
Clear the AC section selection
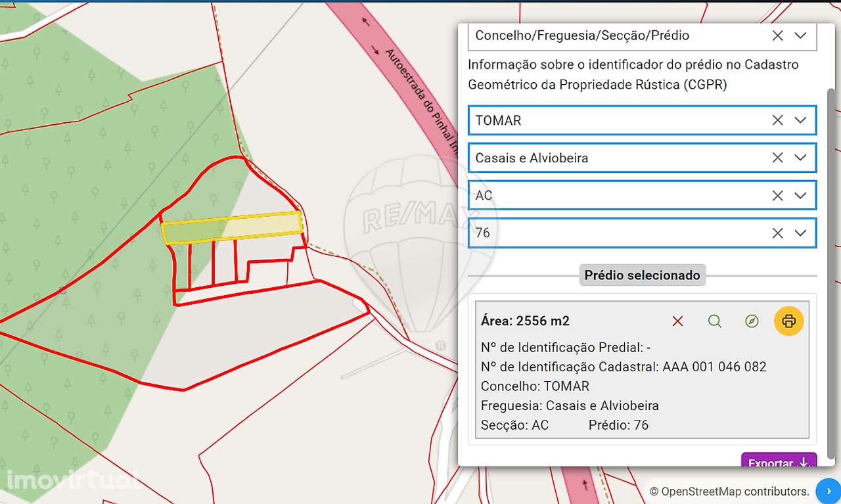(777, 195)
